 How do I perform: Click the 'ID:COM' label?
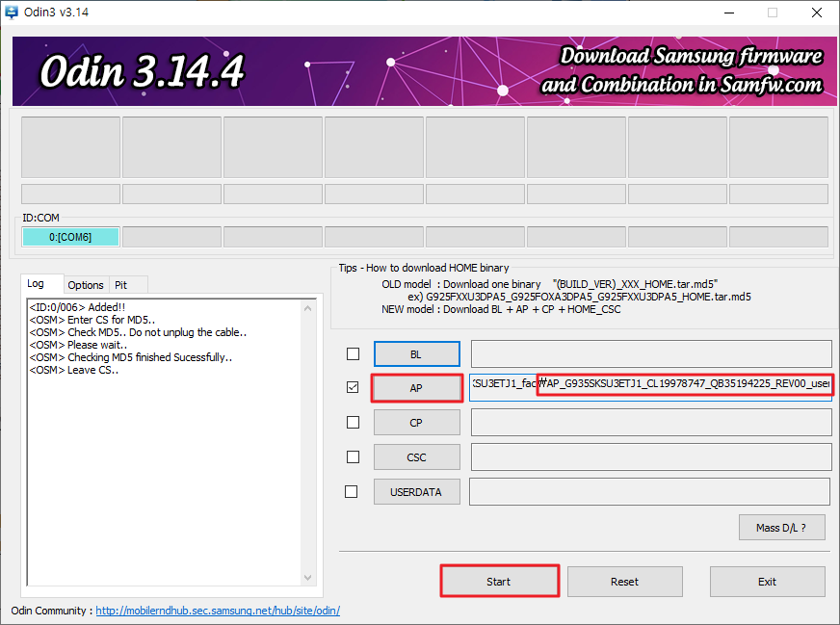(x=40, y=218)
